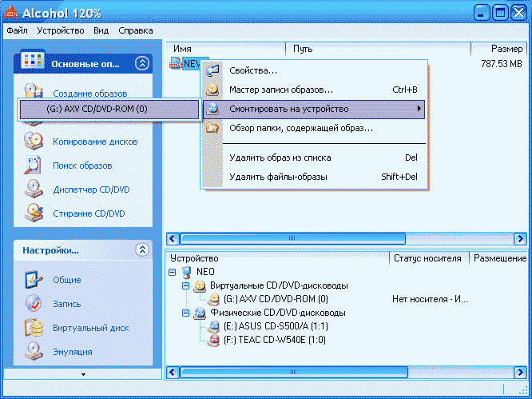Choose Обзор папки, содержащей образ…
The width and height of the screenshot is (532, 399).
click(x=314, y=128)
